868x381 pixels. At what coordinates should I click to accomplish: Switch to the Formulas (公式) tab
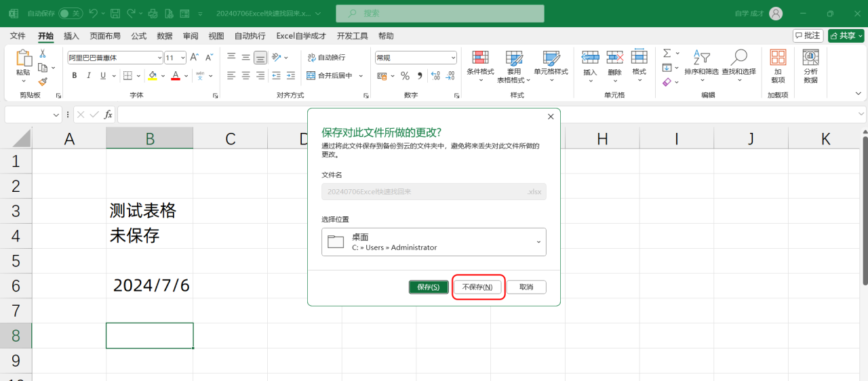click(138, 36)
